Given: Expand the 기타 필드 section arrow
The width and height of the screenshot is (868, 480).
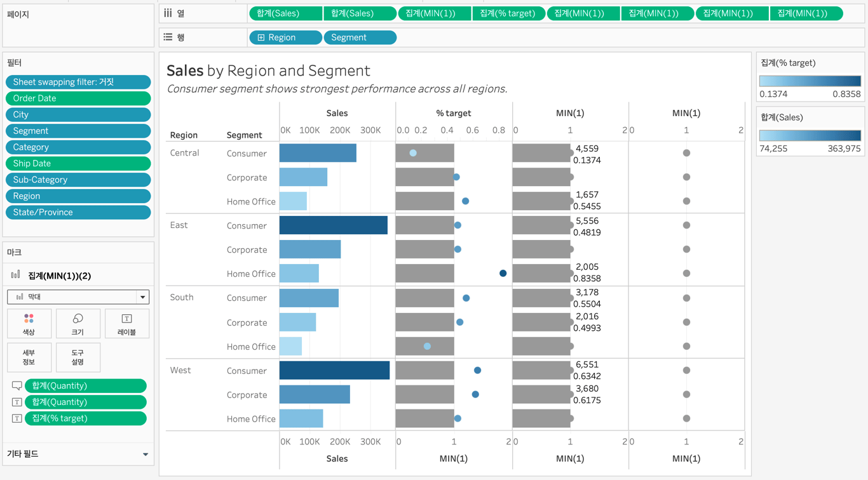Looking at the screenshot, I should click(146, 454).
